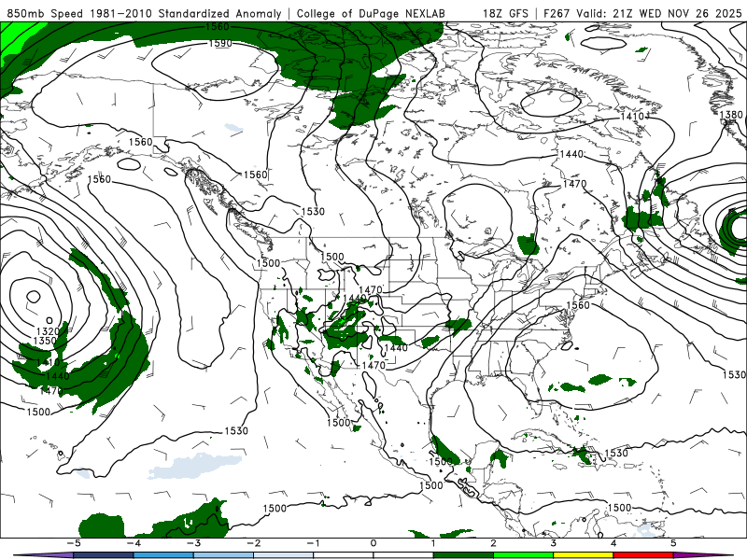Screen dimensions: 747x560
Task: Click the '1350' contour label
Action: tap(45, 341)
